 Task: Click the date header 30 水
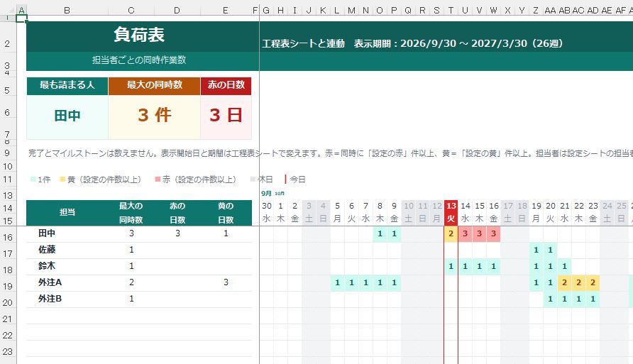pos(266,213)
